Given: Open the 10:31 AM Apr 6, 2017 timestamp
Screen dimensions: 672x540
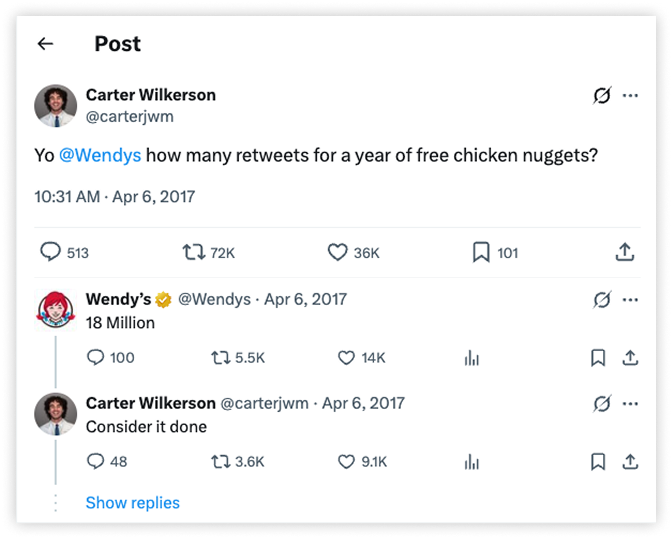Looking at the screenshot, I should click(x=114, y=196).
